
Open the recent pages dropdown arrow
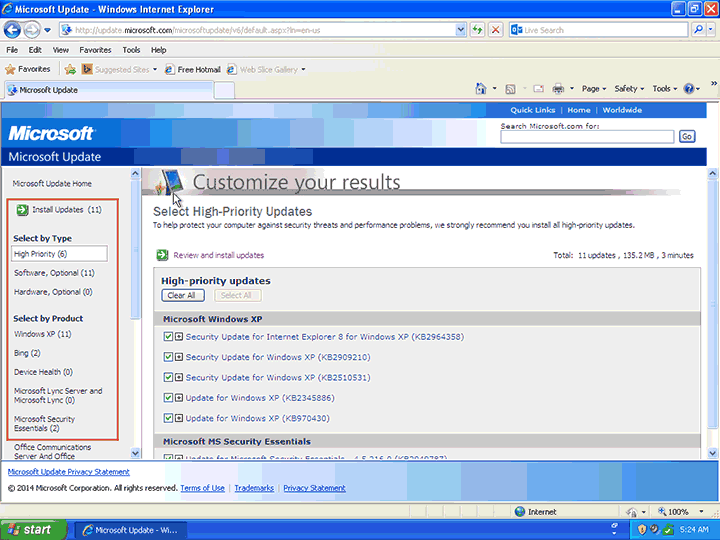(48, 31)
